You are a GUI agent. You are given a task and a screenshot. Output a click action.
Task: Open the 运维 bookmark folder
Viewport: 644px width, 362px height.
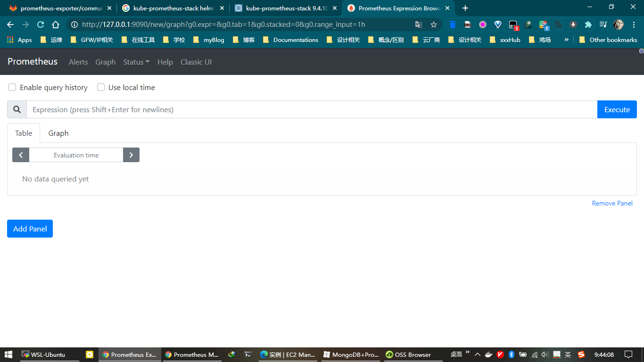pos(51,40)
